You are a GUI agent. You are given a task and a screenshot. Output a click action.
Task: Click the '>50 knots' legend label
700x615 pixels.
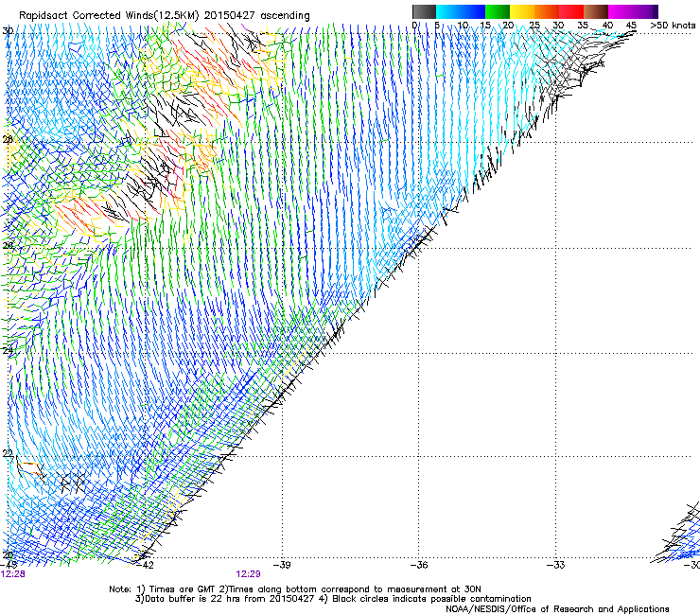coord(673,26)
